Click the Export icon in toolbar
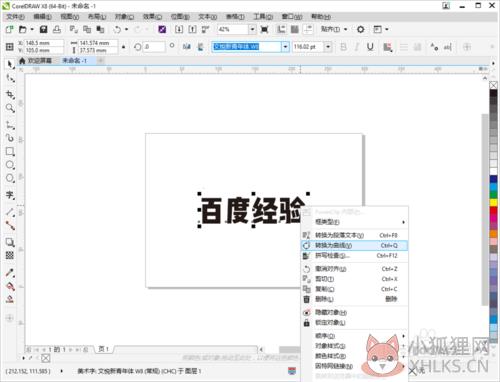This screenshot has height=382, width=500. (x=192, y=29)
